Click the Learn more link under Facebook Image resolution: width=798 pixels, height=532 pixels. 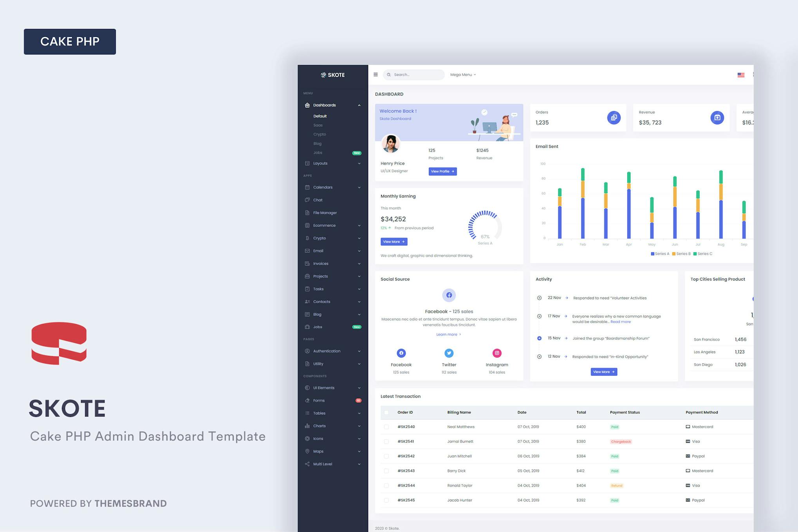[448, 334]
